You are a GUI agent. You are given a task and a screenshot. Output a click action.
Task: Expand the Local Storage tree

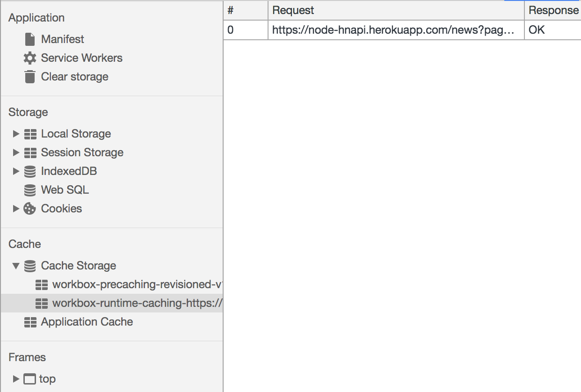[16, 134]
